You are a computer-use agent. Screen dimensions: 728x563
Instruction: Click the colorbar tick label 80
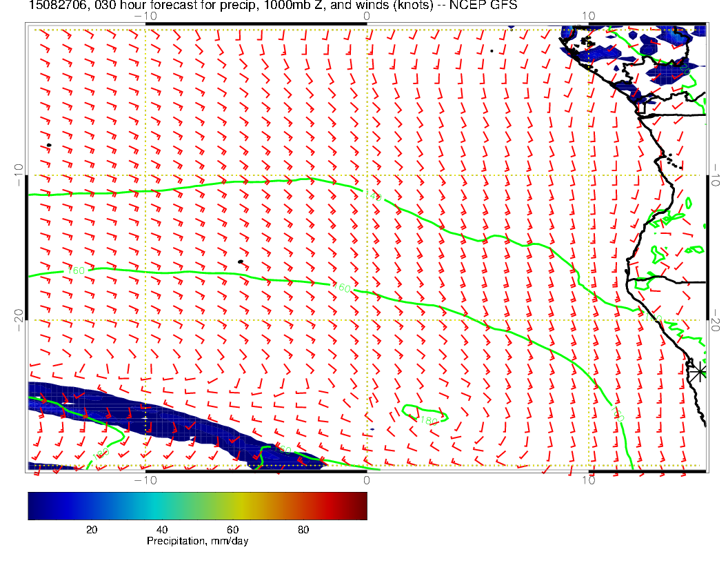(x=303, y=529)
